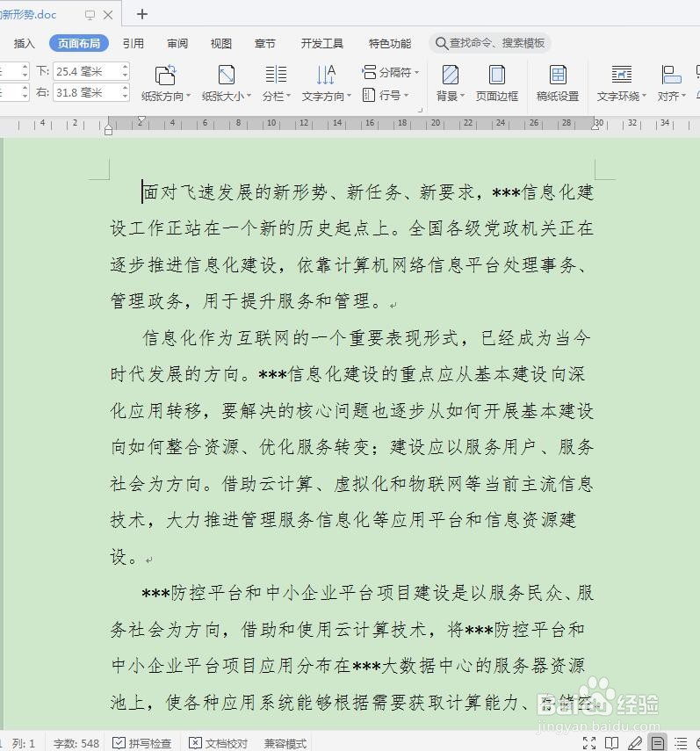Click the 分栏 columns icon
Image resolution: width=700 pixels, height=751 pixels.
(277, 75)
